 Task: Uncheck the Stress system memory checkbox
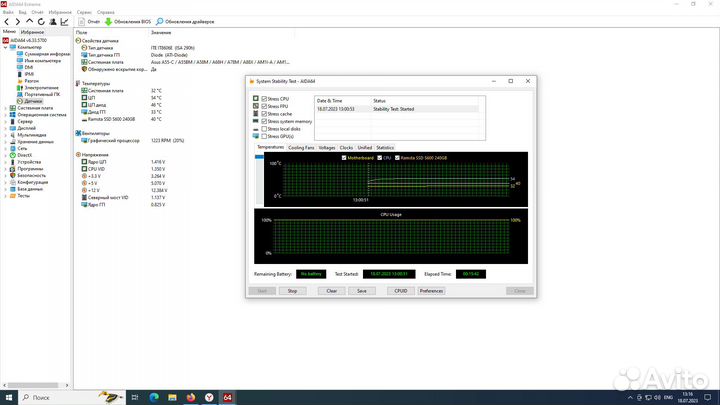[264, 121]
